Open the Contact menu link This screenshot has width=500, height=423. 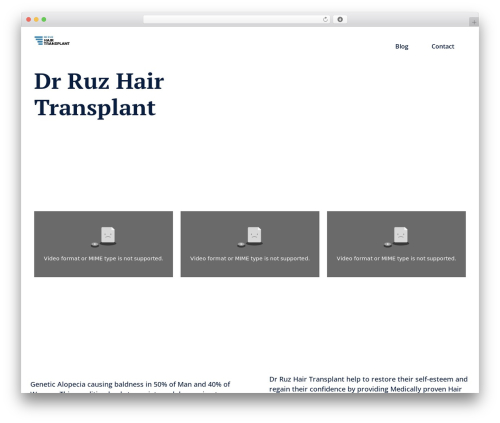pyautogui.click(x=443, y=46)
